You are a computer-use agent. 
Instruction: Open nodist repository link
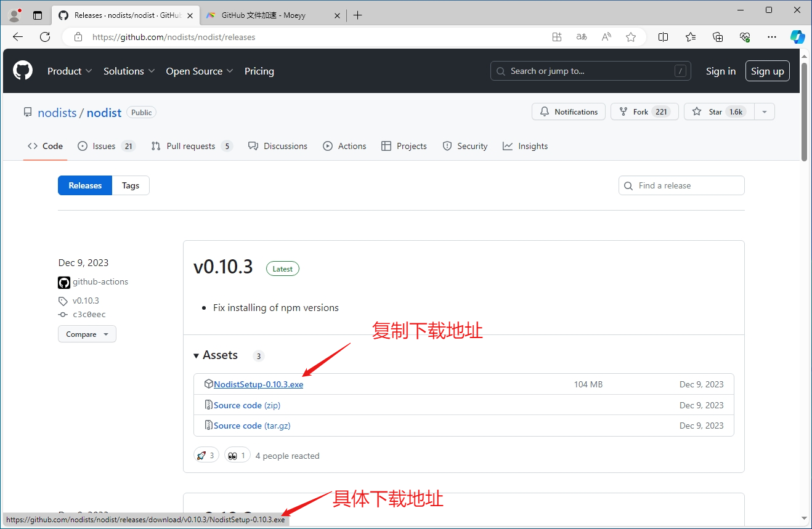[104, 112]
